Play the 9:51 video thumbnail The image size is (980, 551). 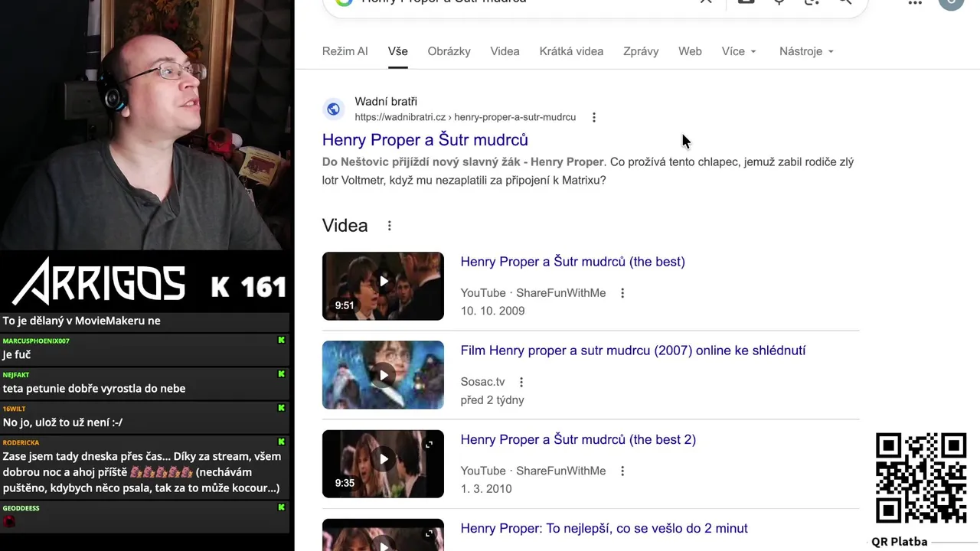pos(383,285)
